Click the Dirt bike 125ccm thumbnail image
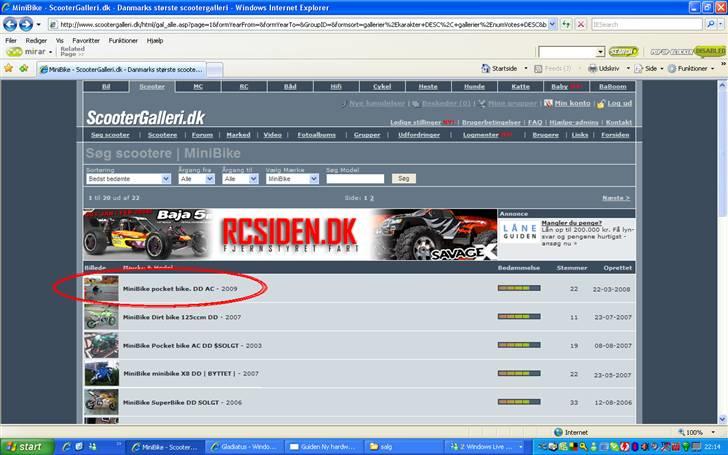728x455 pixels. coord(101,317)
